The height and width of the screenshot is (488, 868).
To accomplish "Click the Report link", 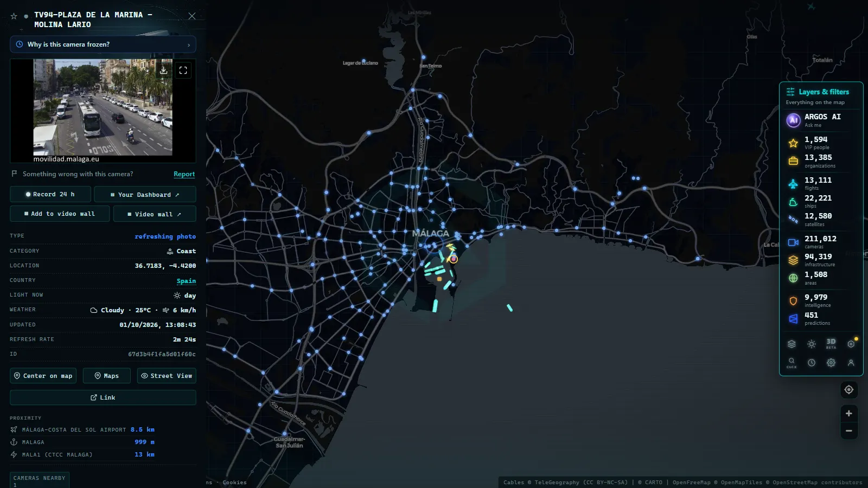I will (x=184, y=174).
